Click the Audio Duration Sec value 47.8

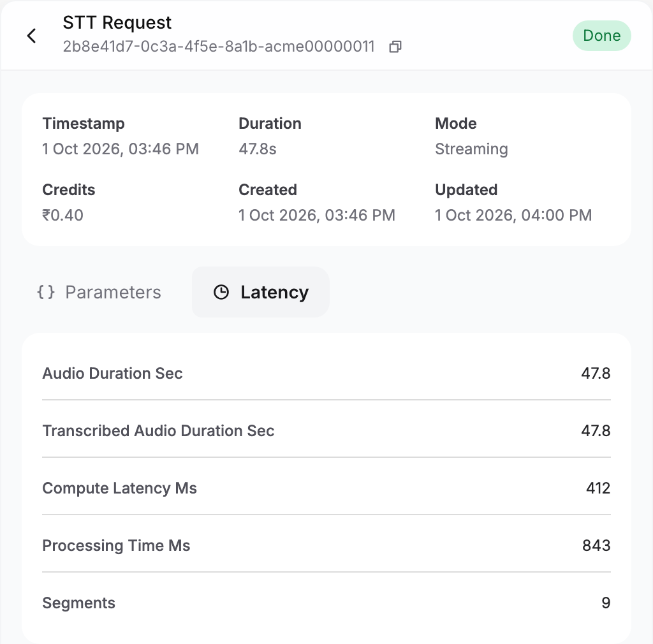[596, 374]
